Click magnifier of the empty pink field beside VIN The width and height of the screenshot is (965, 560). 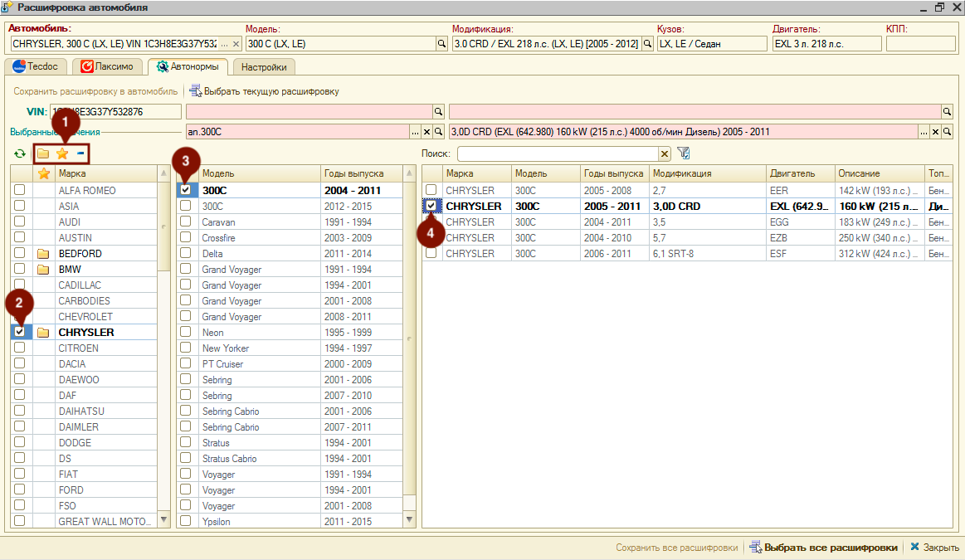click(438, 111)
